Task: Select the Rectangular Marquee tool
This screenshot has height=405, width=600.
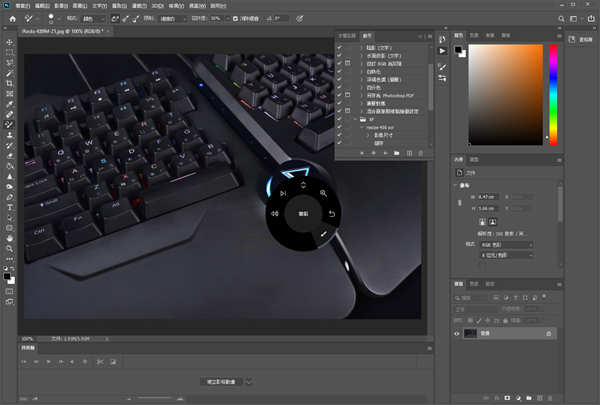Action: tap(10, 52)
